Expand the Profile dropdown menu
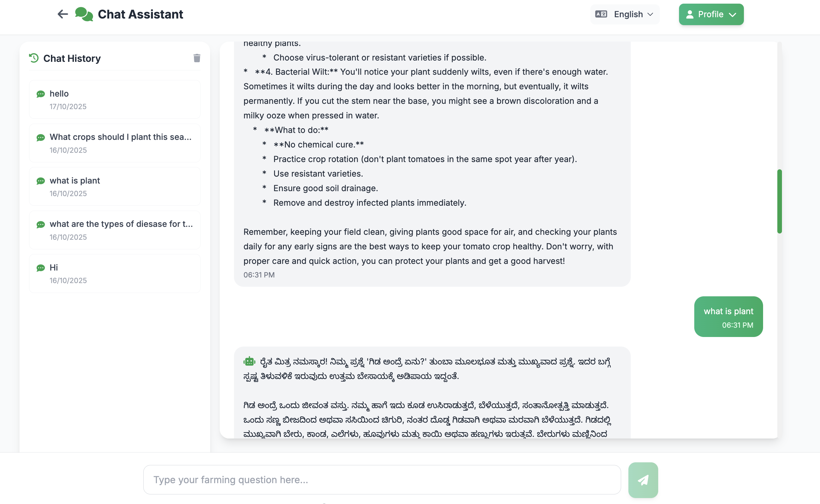This screenshot has height=504, width=820. coord(711,14)
